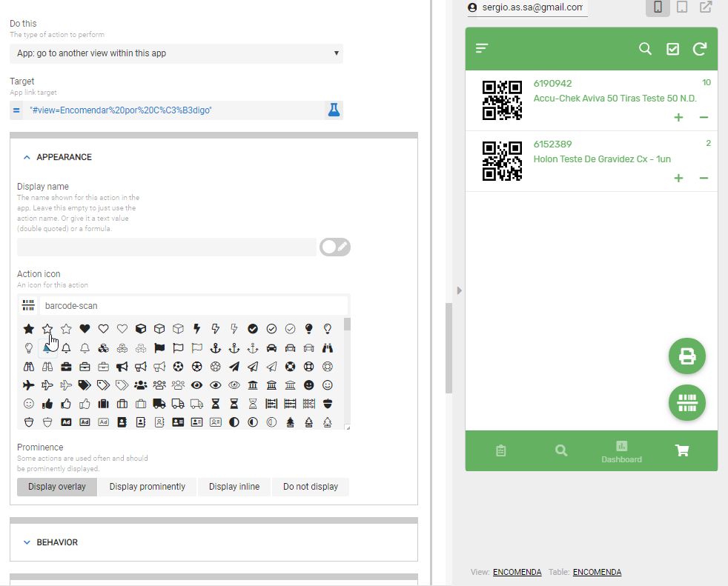Image resolution: width=728 pixels, height=586 pixels.
Task: Tap the green print overlay button
Action: (687, 356)
